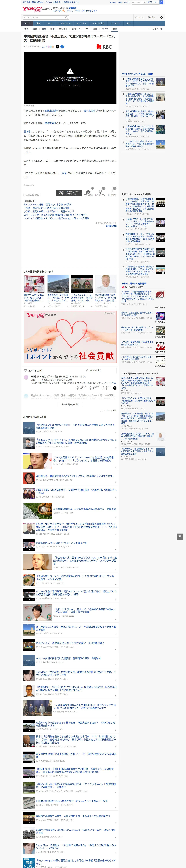Viewport: 186px width, 868px height.
Task: Open the 高須院長が謝罪 recommended thumbnail
Action: 106,284
